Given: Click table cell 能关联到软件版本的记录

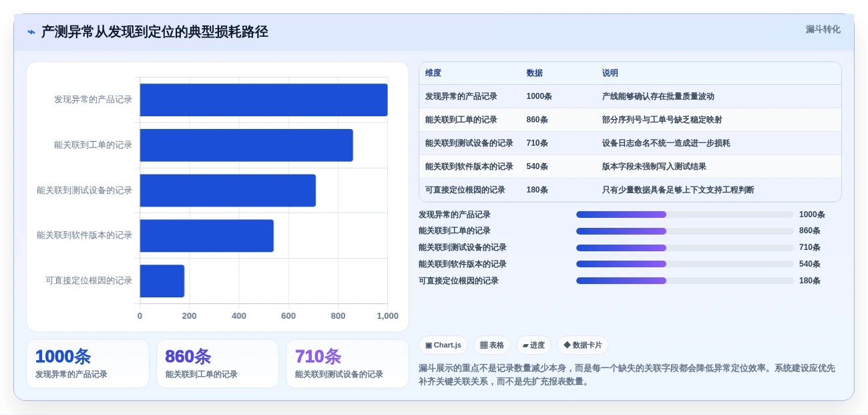Looking at the screenshot, I should coord(469,166).
